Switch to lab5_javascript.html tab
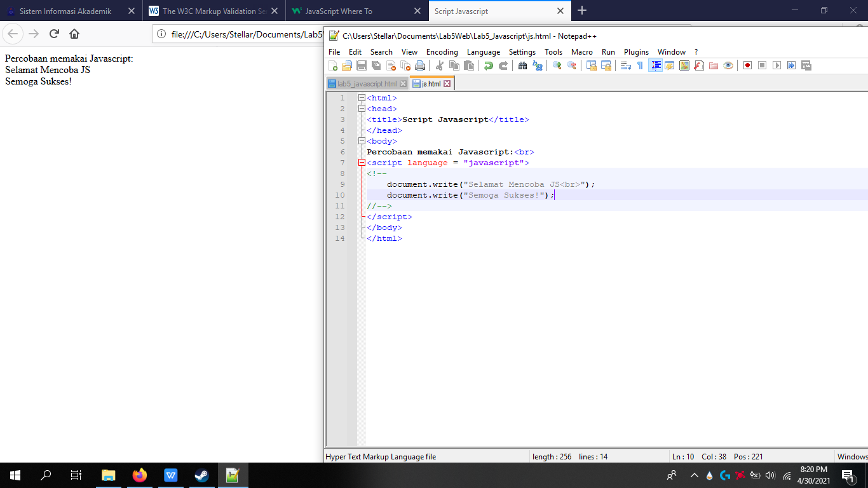 (x=367, y=84)
